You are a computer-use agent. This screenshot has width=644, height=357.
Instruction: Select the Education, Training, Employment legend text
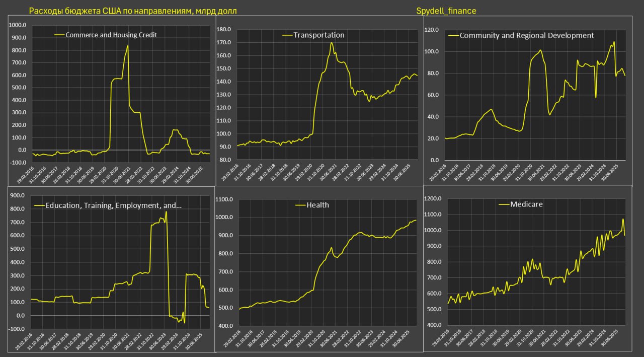114,205
